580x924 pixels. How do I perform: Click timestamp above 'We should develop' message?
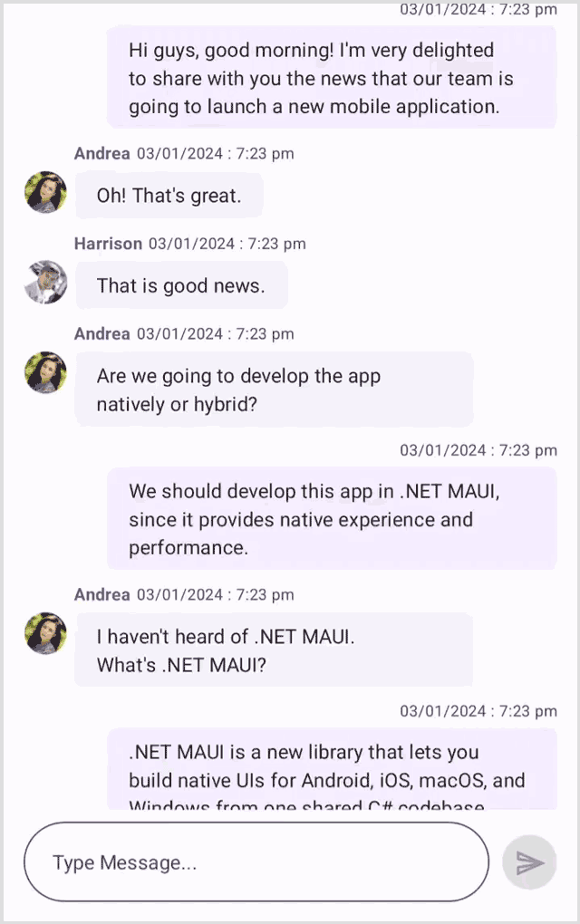coord(478,450)
